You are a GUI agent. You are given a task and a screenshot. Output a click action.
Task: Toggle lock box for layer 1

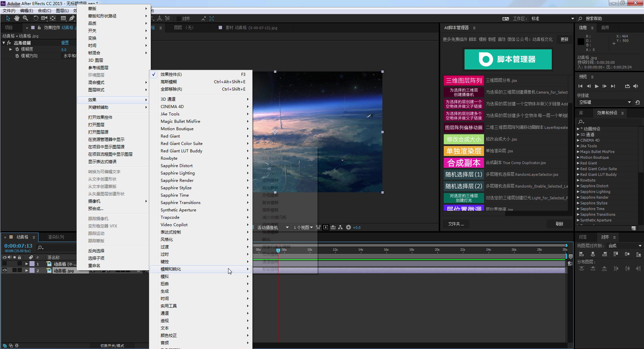pos(19,264)
